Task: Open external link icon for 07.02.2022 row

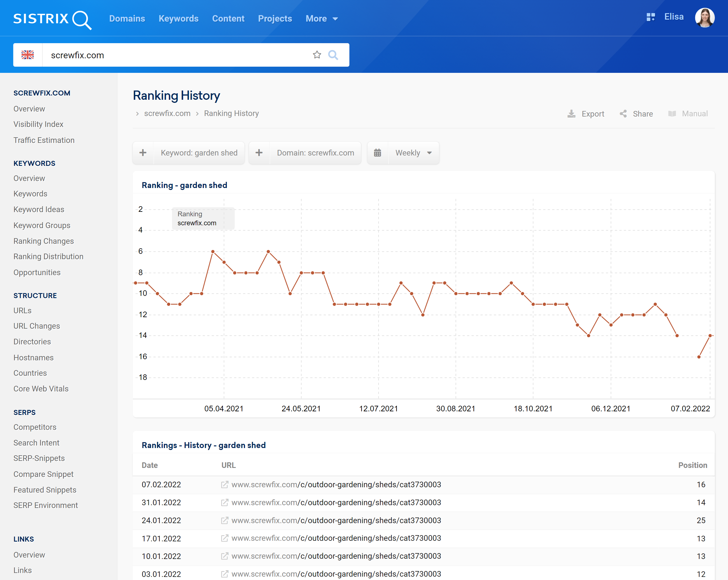Action: pyautogui.click(x=225, y=484)
